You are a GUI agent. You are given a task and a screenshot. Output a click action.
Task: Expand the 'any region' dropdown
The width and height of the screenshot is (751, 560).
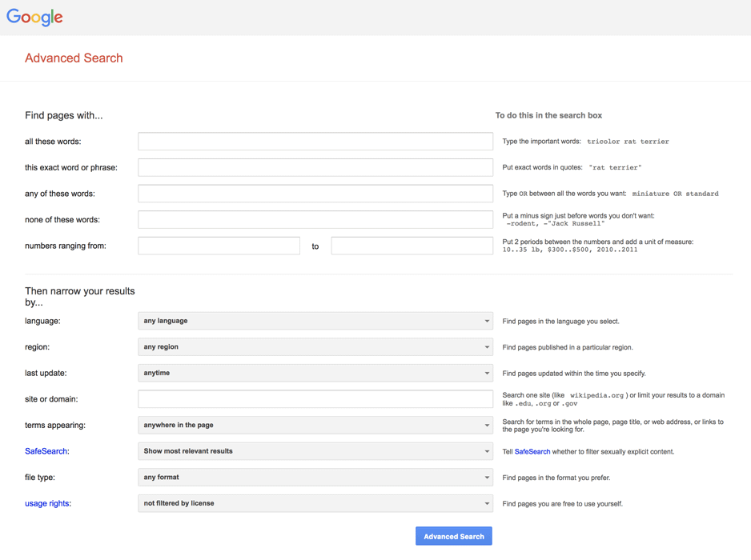[x=315, y=347]
